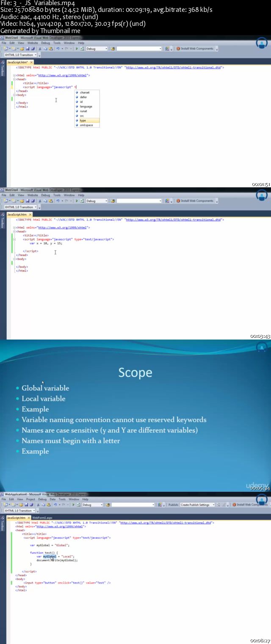
Task: Click the Save disk icon in WebApplication4 toolbar
Action: (26, 504)
